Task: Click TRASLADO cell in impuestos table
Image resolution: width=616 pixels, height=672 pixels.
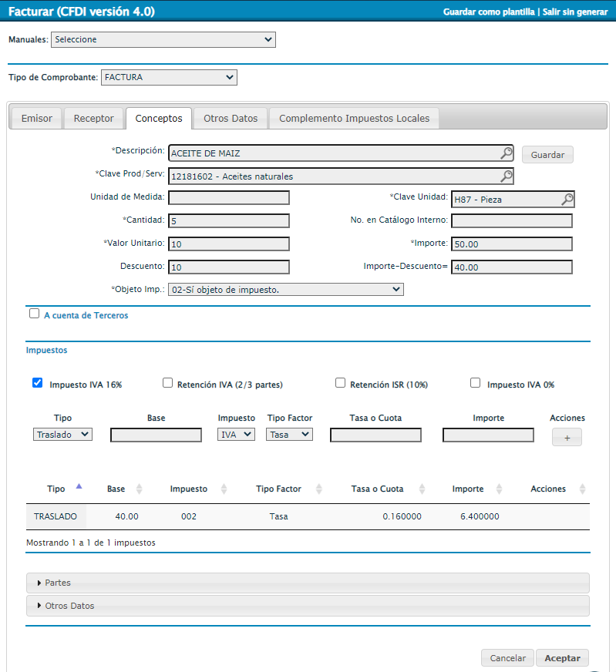Action: [x=56, y=516]
